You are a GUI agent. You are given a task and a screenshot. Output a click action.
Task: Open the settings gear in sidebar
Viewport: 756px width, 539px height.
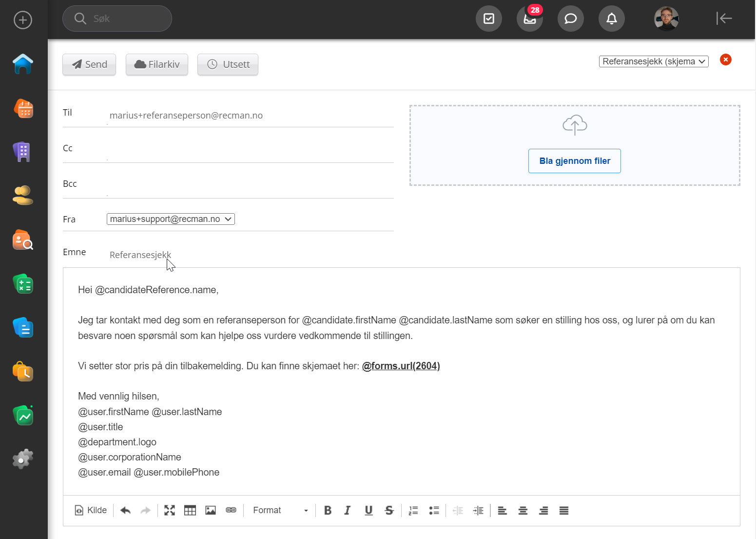[23, 459]
